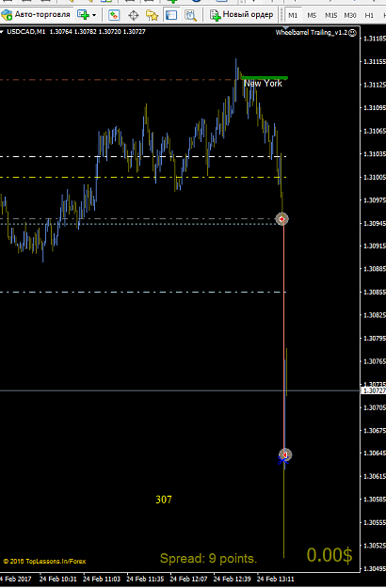386x588 pixels.
Task: Open the Strategy Tester magnifier icon
Action: pyautogui.click(x=190, y=15)
